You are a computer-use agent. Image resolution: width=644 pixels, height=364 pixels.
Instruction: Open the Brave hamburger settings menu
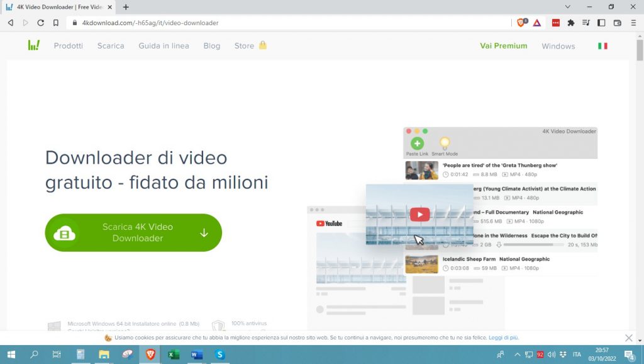click(x=633, y=22)
